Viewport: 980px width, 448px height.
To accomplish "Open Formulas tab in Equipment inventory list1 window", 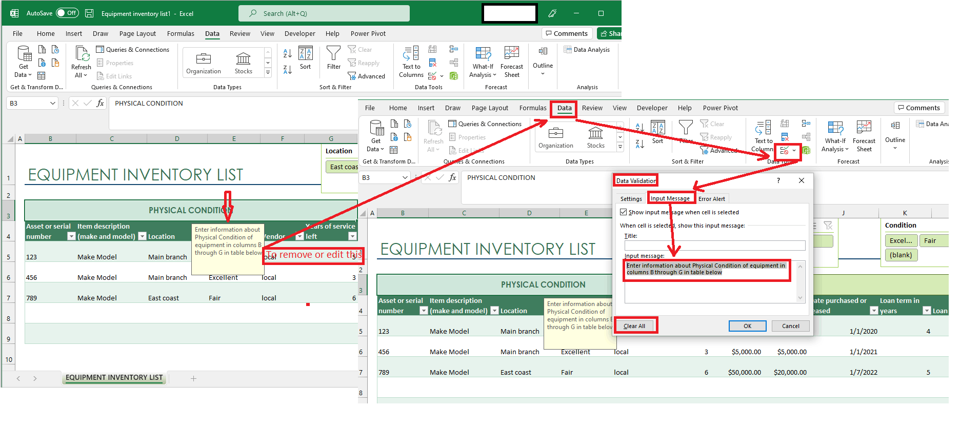I will pos(181,34).
